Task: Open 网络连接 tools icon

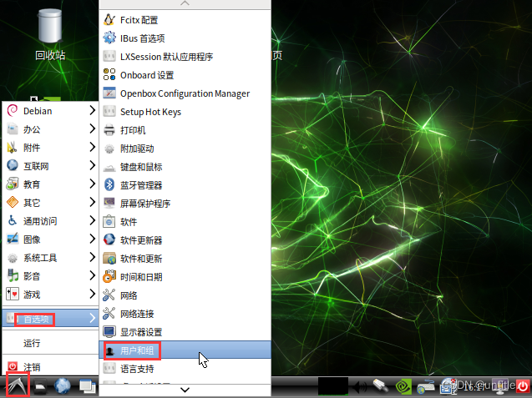Action: [x=109, y=313]
